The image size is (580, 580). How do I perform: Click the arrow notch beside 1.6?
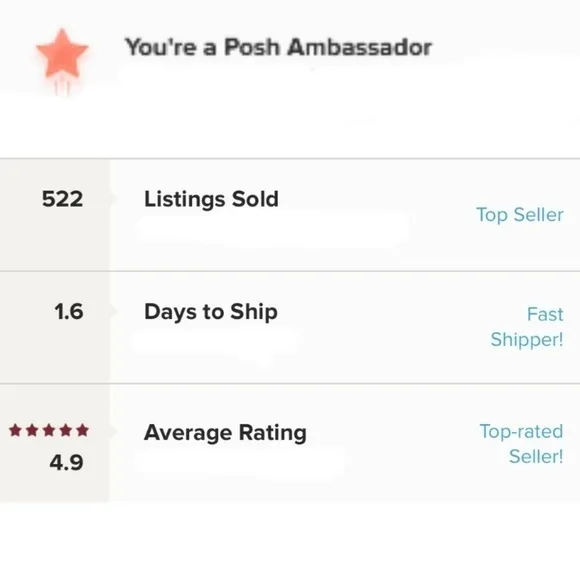tap(113, 311)
